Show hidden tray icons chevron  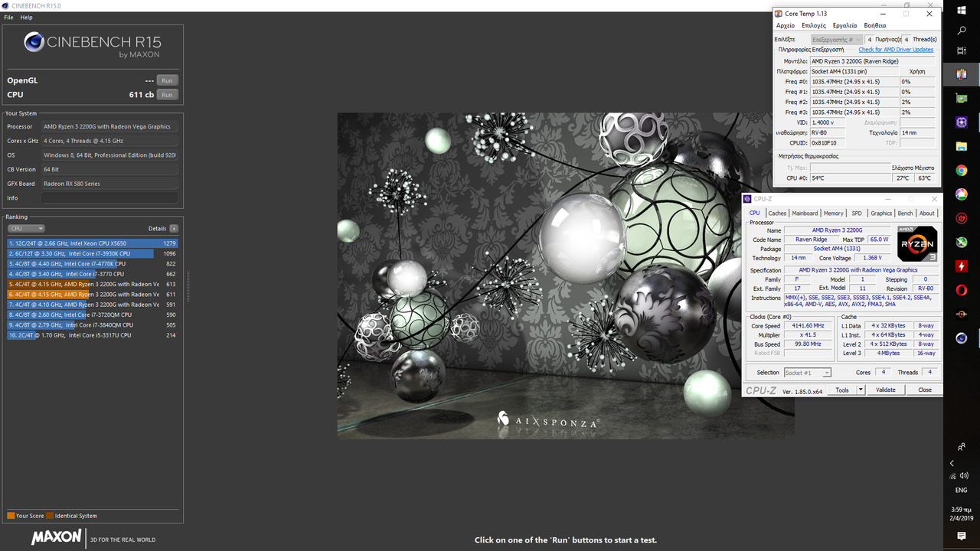click(x=952, y=463)
